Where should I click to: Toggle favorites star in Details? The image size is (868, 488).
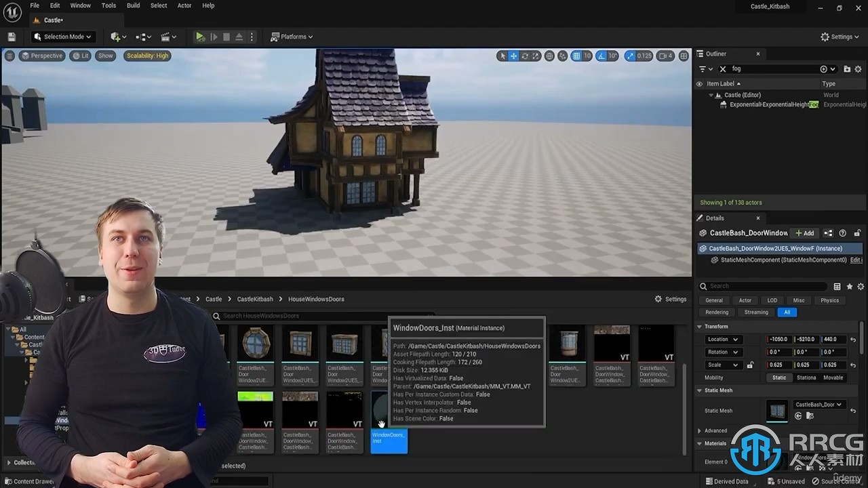click(x=849, y=287)
